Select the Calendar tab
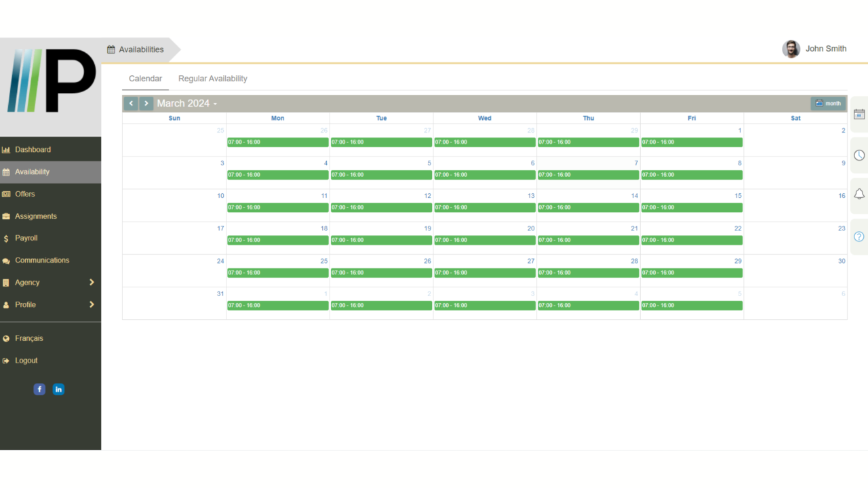 point(144,79)
